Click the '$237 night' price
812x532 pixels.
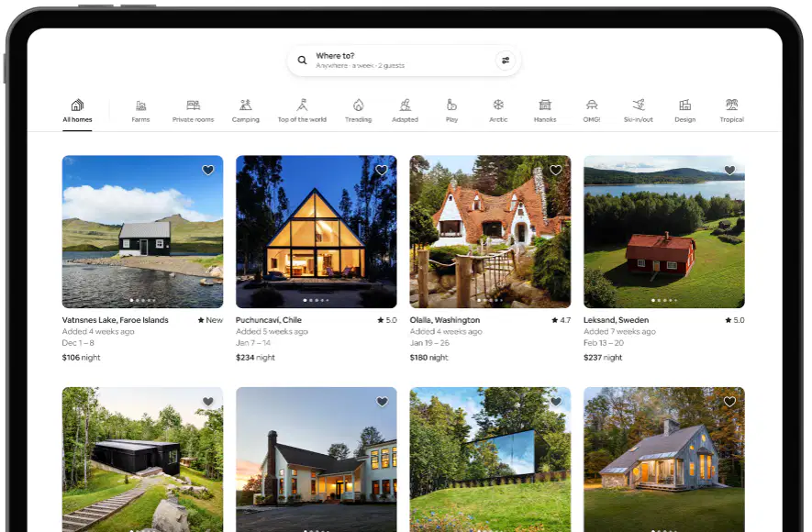(603, 357)
